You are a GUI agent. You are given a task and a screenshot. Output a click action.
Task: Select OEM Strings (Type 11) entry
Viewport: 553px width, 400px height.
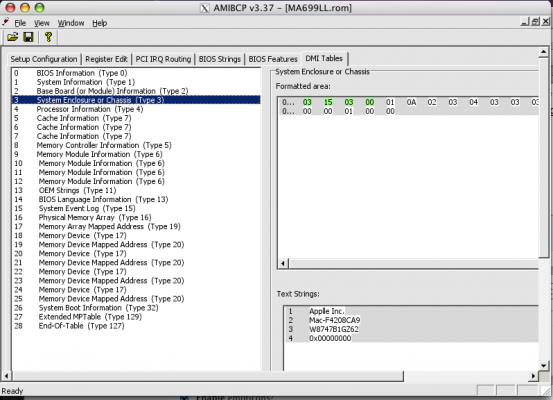(x=77, y=190)
